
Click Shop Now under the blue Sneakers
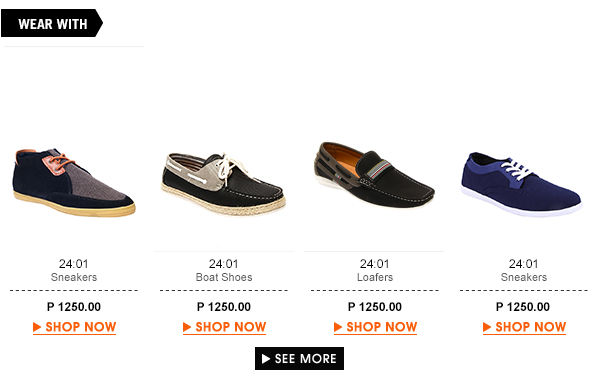pos(524,327)
